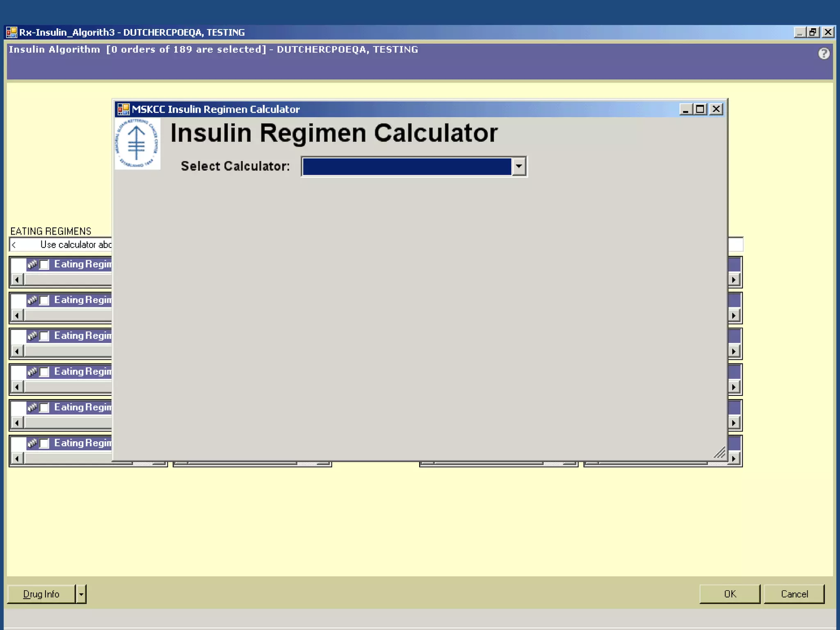This screenshot has height=630, width=840.
Task: Maximize the Insulin Regimen Calculator dialog
Action: coord(701,109)
